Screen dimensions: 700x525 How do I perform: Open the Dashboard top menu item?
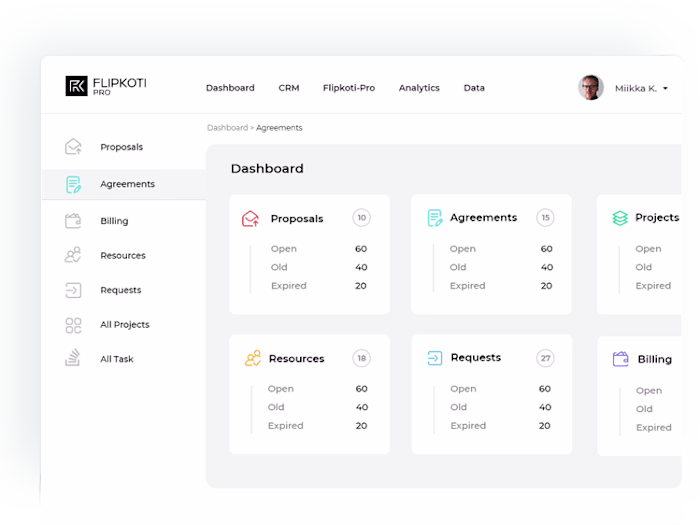(x=230, y=88)
